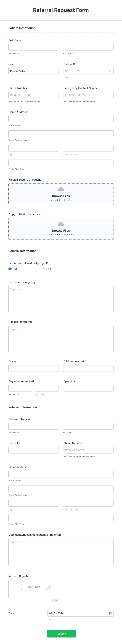Click the upload cloud icon for Medical History
The image size is (122, 644).
tap(61, 189)
